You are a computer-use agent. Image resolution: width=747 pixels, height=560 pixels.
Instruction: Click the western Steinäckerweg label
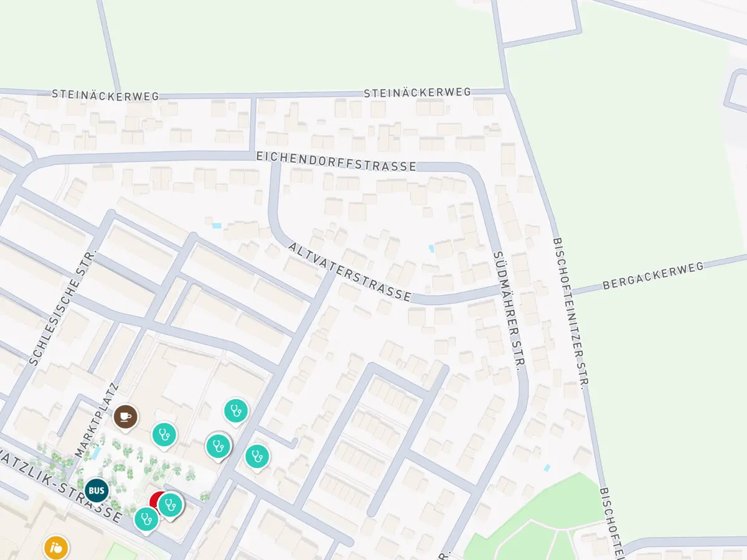[105, 95]
